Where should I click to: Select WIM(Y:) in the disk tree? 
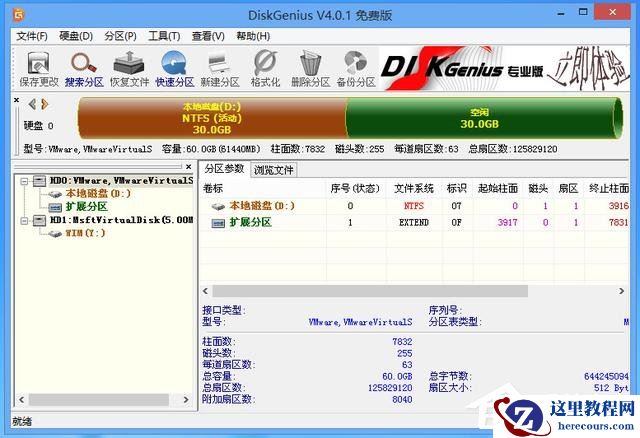85,233
